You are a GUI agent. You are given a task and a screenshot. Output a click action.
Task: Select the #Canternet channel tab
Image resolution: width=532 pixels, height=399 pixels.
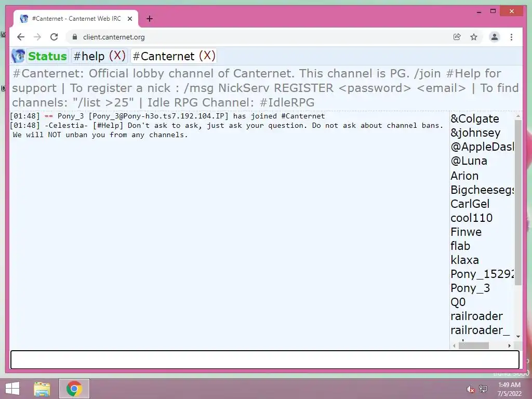pyautogui.click(x=164, y=56)
